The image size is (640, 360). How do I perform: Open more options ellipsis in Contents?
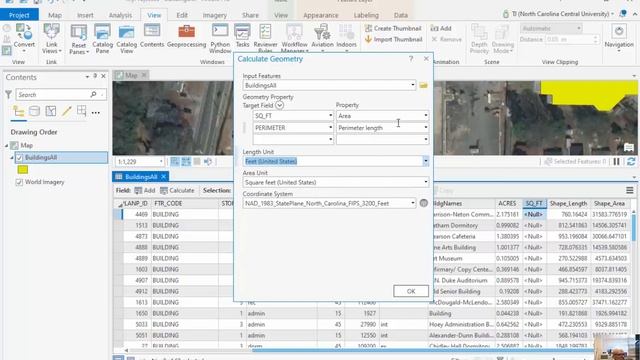pos(96,112)
